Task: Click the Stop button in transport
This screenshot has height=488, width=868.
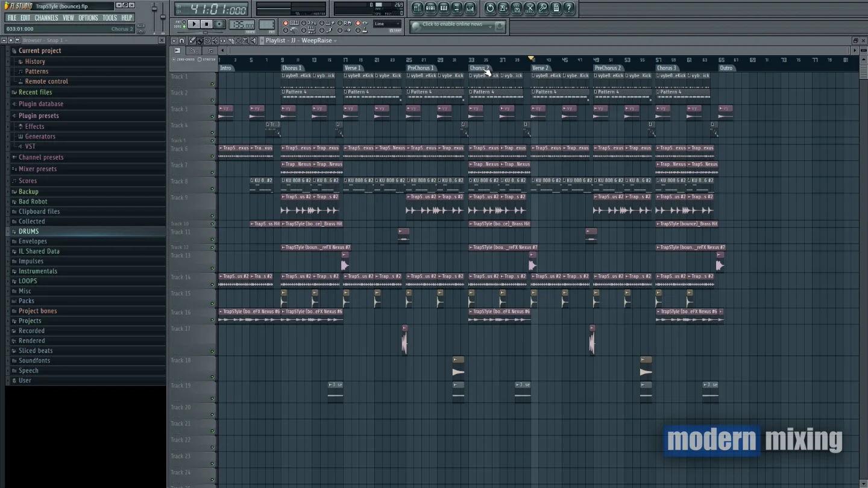Action: point(207,25)
